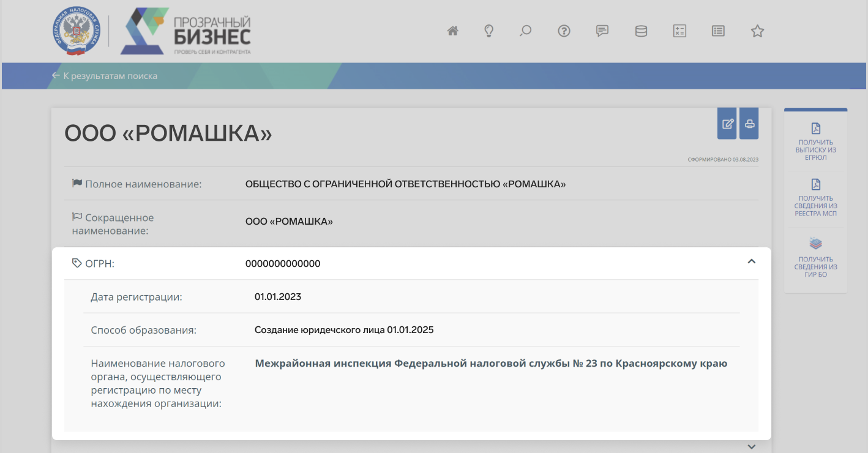Go to the home page icon
868x453 pixels.
click(x=452, y=31)
